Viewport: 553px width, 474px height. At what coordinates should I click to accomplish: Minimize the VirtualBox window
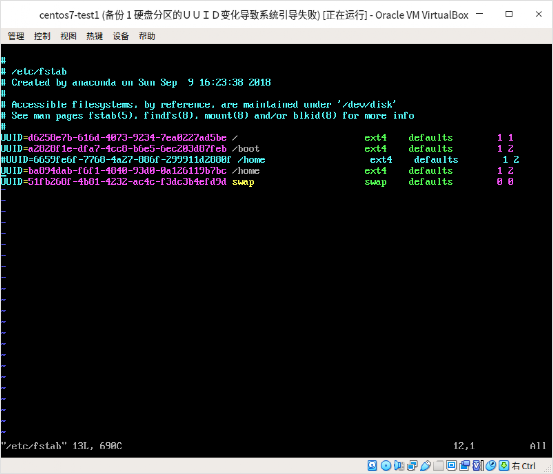point(479,14)
